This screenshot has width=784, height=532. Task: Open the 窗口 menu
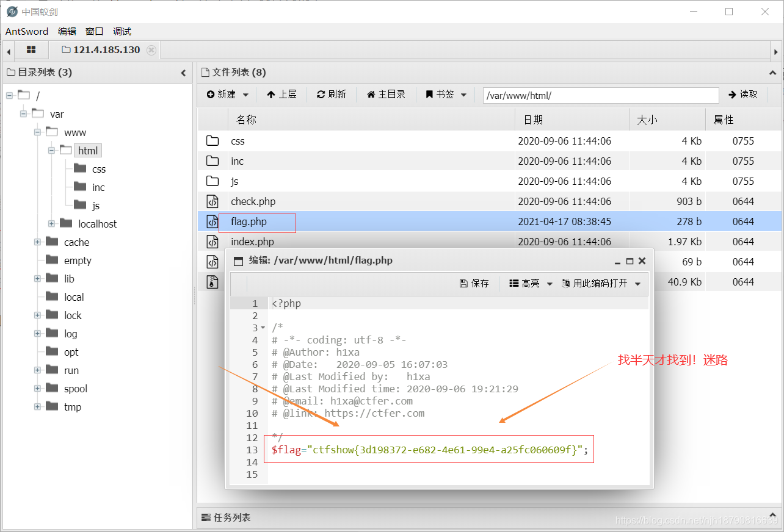click(x=95, y=32)
